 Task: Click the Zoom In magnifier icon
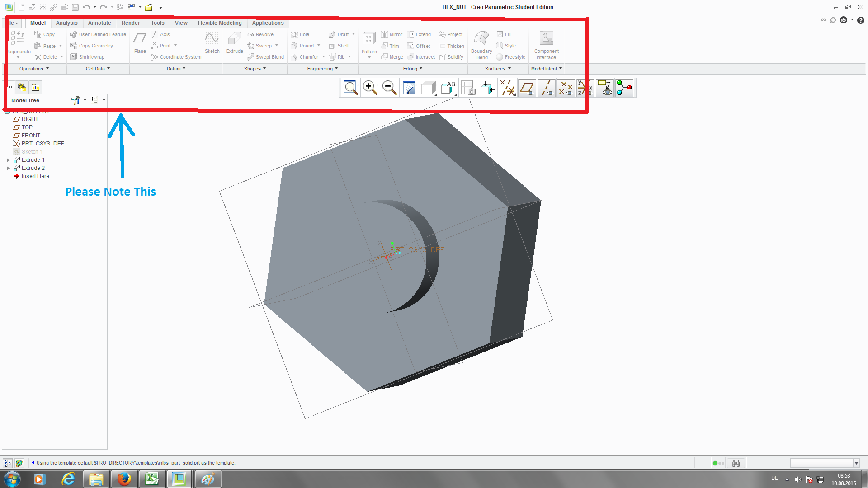370,88
